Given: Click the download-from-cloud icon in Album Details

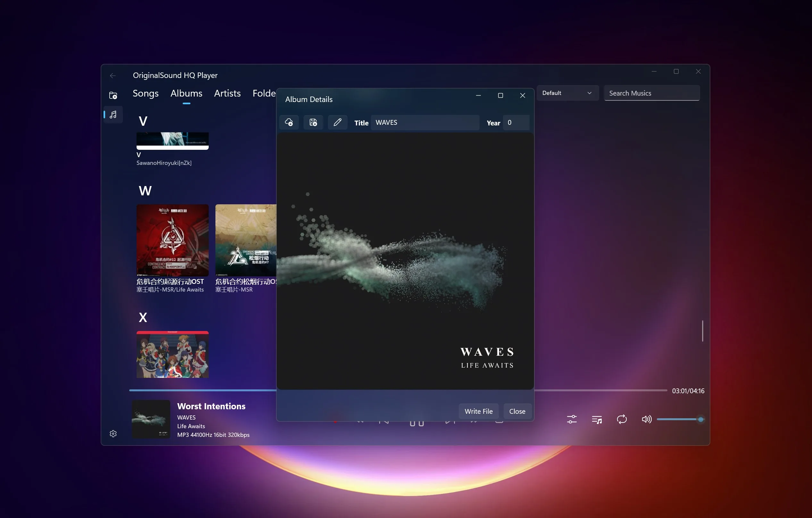Looking at the screenshot, I should point(289,122).
